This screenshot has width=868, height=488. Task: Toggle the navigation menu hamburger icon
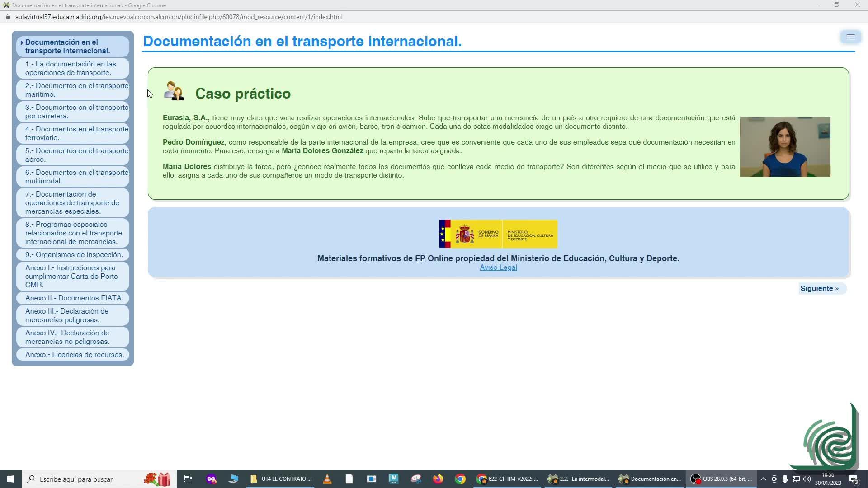(x=850, y=37)
